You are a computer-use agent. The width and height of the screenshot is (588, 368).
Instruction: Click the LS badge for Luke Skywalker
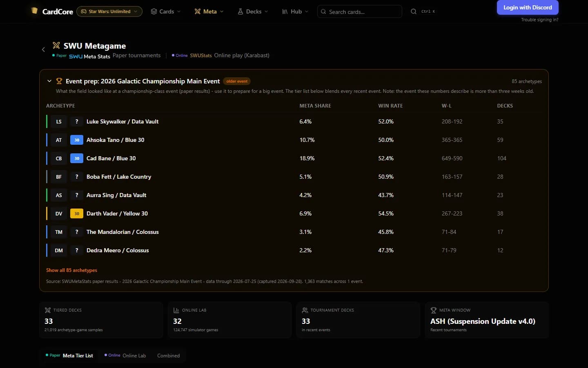pos(59,121)
